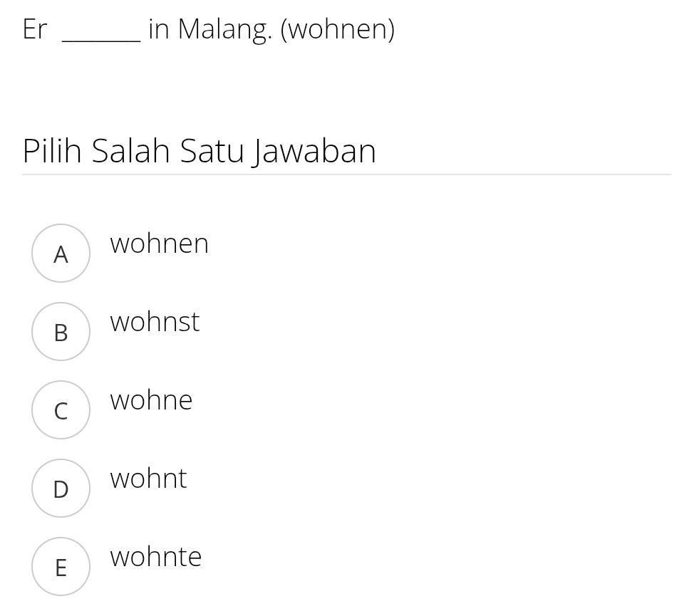Screen dimensions: 694x616
Task: Select radio button A
Action: (x=61, y=253)
